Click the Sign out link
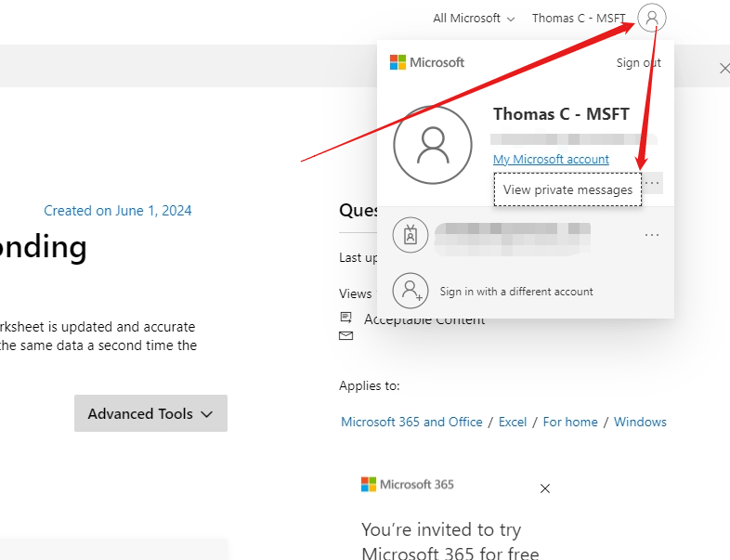 (639, 62)
